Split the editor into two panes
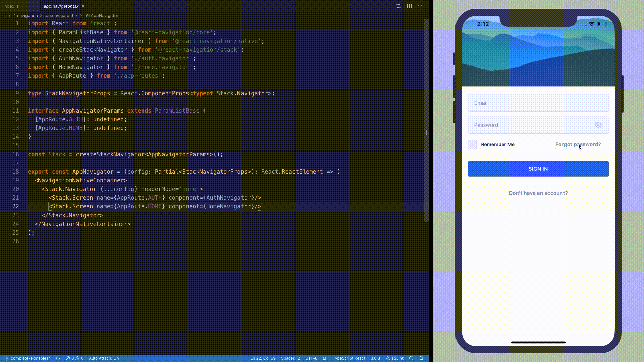This screenshot has height=362, width=644. click(x=410, y=6)
